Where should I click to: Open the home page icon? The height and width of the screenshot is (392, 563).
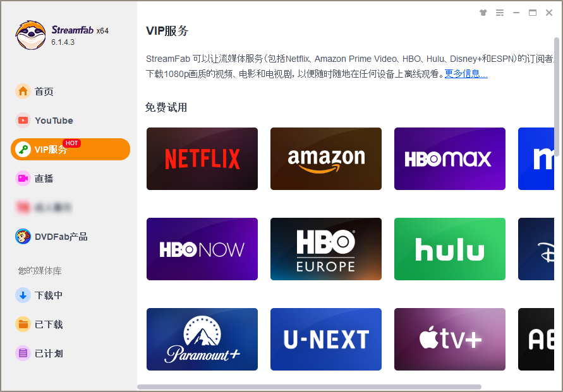pyautogui.click(x=23, y=92)
